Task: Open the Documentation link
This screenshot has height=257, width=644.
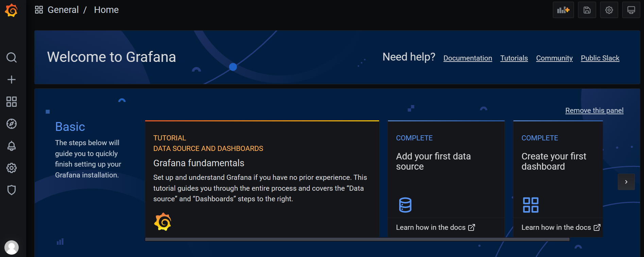Action: tap(468, 58)
